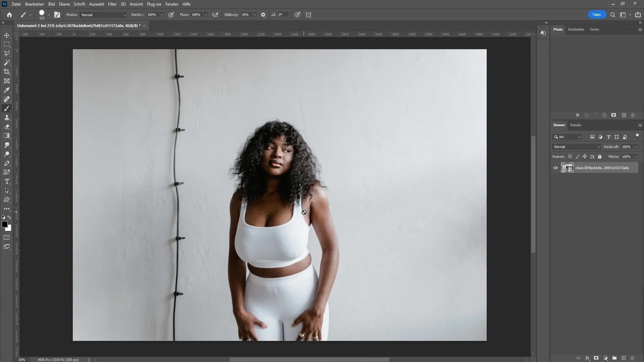644x362 pixels.
Task: Click the Lasso tool
Action: pyautogui.click(x=7, y=53)
